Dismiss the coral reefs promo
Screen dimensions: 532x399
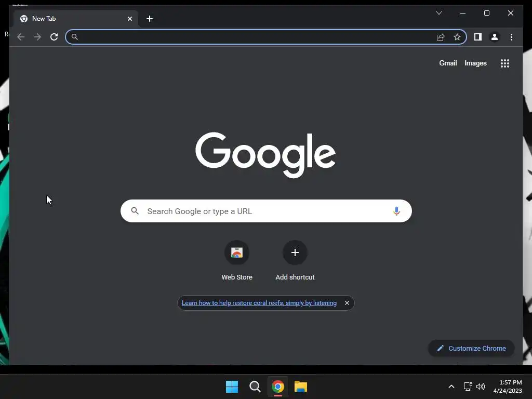tap(347, 303)
